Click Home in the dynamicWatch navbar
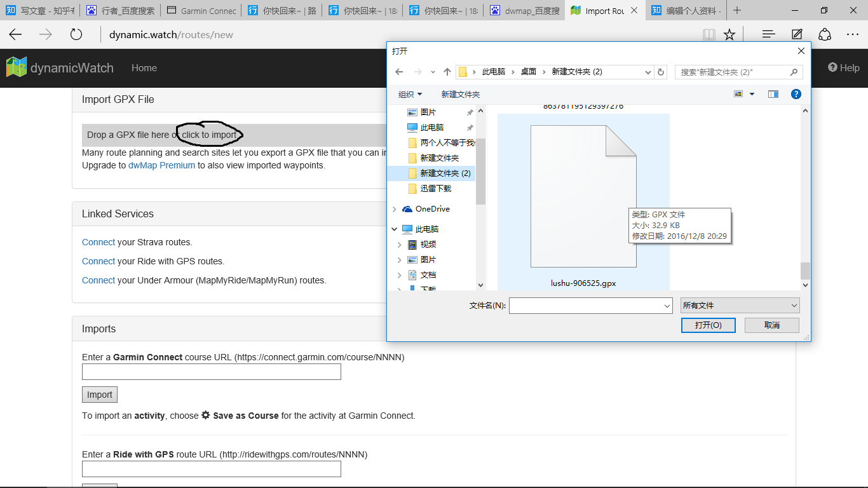The height and width of the screenshot is (488, 868). point(144,67)
